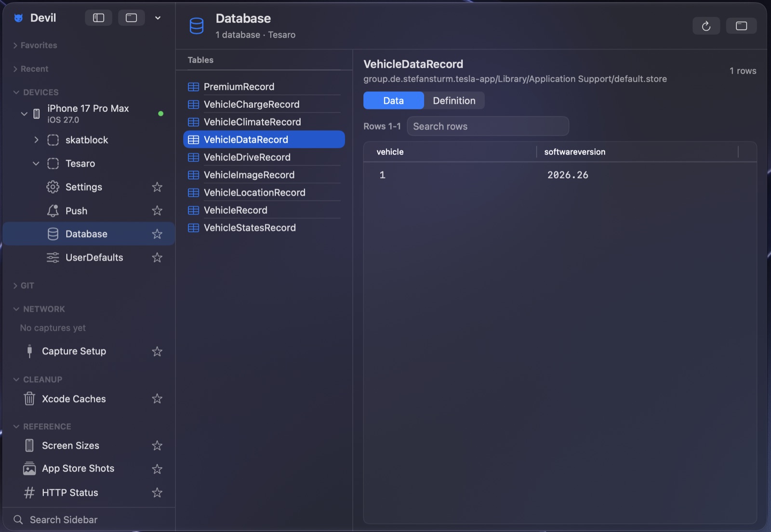This screenshot has height=532, width=771.
Task: Toggle the right panel layout button
Action: (x=741, y=26)
